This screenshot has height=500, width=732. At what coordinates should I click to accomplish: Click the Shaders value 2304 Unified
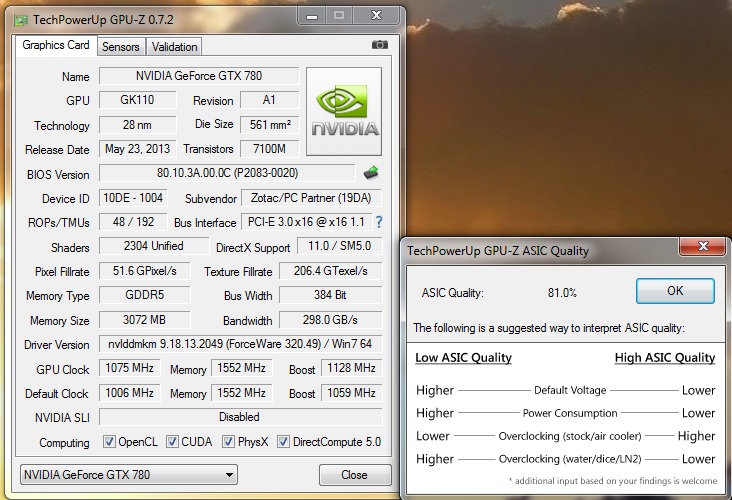(x=154, y=246)
